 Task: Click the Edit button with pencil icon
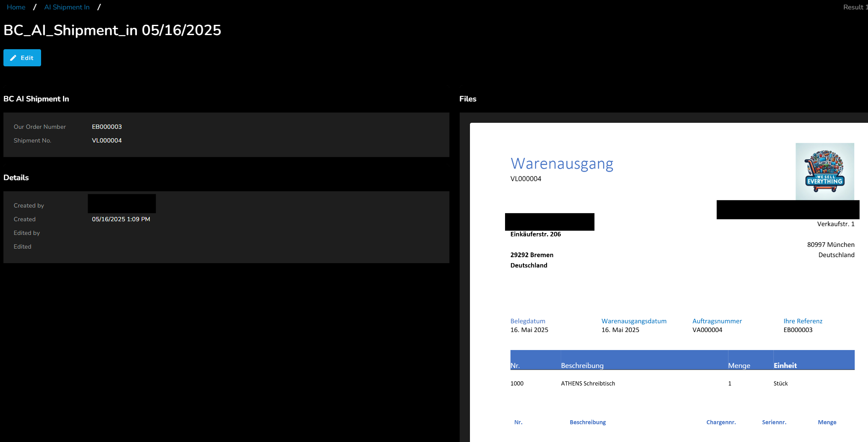pyautogui.click(x=22, y=58)
